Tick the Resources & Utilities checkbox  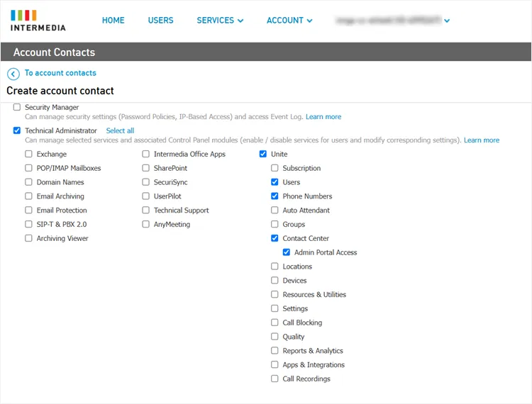pyautogui.click(x=275, y=295)
